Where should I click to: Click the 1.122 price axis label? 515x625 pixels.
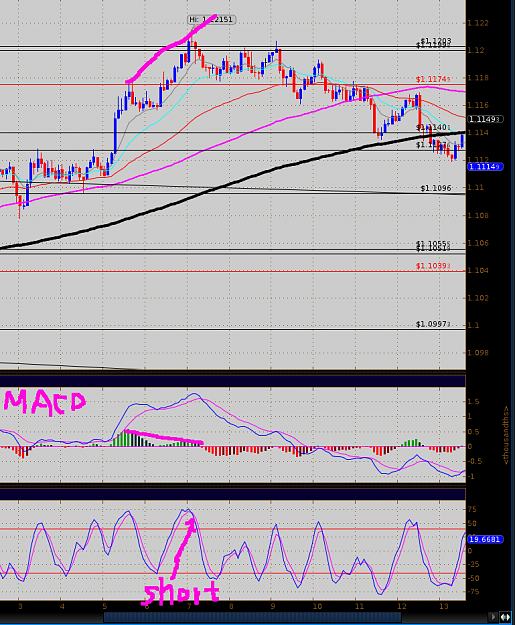(478, 23)
